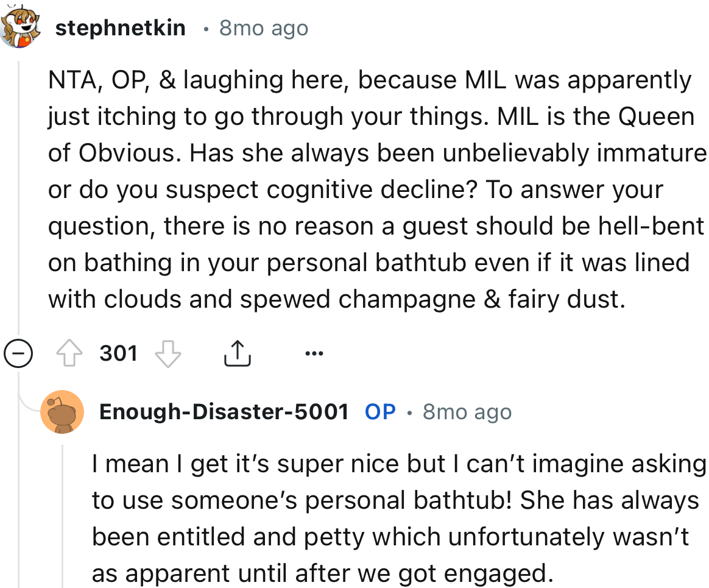Select the timestamp next to the OP badge

(467, 411)
